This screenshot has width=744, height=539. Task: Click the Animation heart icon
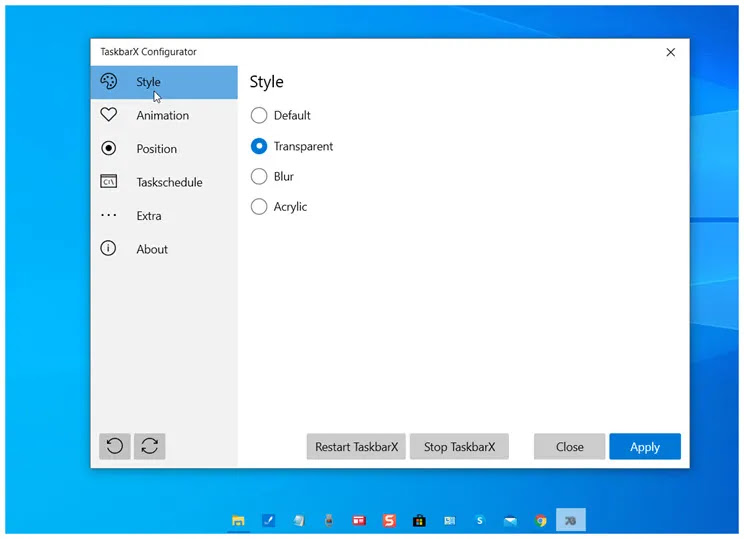109,115
